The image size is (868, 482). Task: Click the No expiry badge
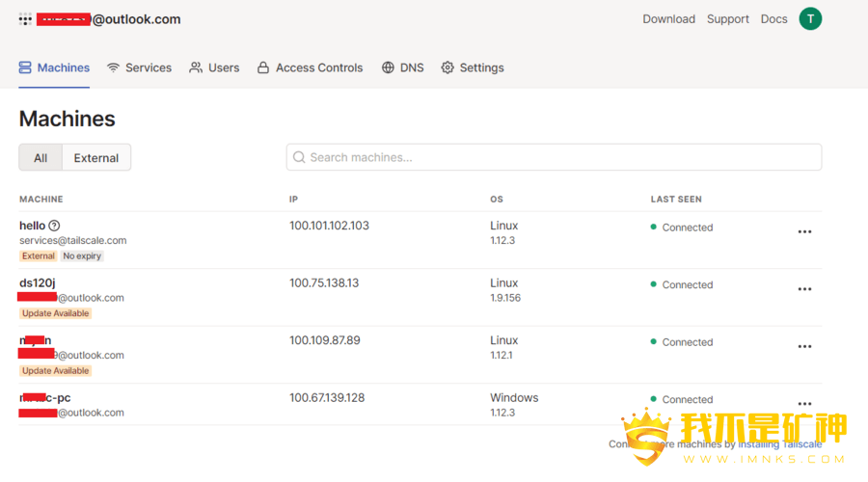82,256
